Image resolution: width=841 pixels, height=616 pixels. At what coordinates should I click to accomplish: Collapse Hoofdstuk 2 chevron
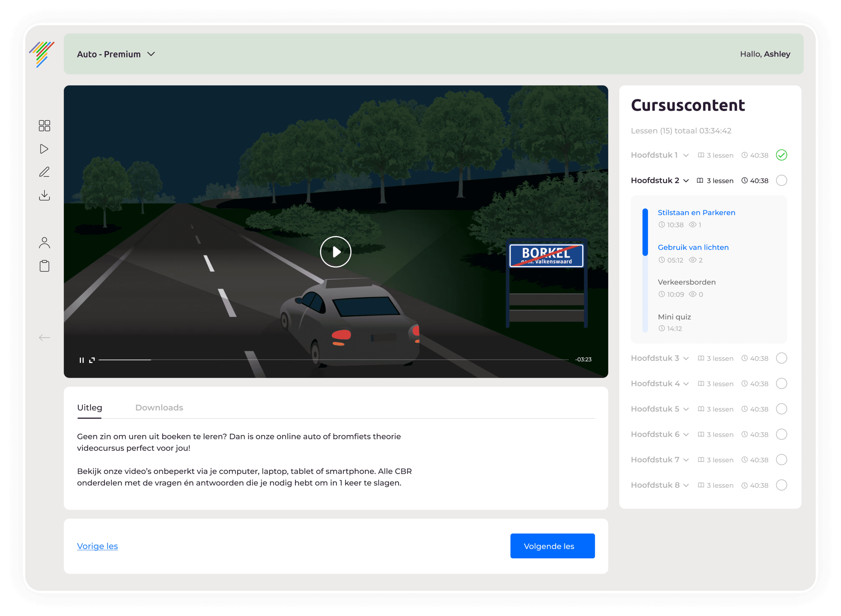pyautogui.click(x=686, y=181)
